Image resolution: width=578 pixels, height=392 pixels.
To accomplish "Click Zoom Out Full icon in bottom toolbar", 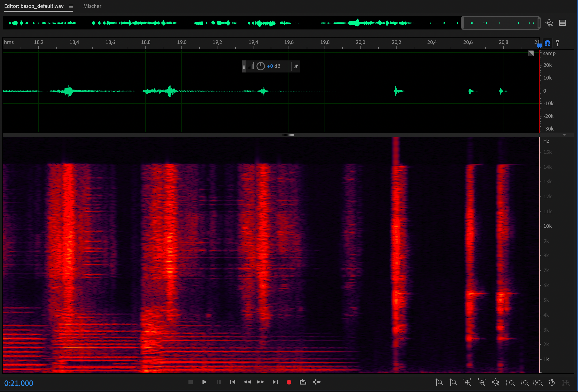I will (x=495, y=382).
